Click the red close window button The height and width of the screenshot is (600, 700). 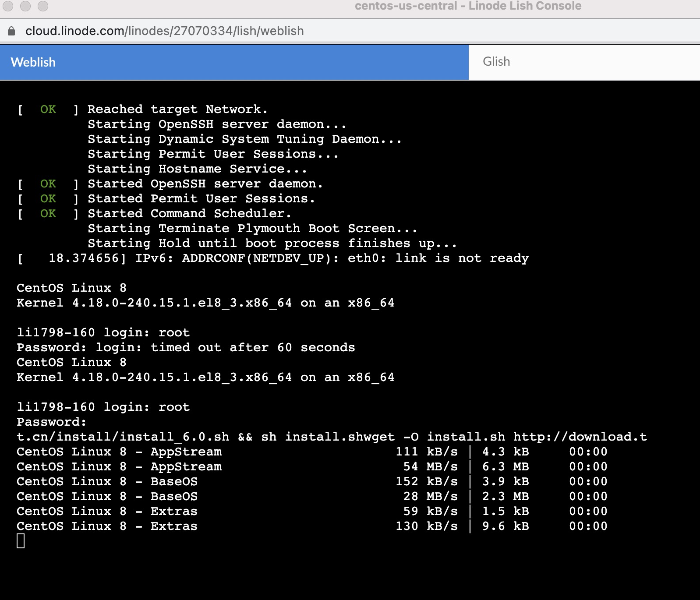pyautogui.click(x=8, y=6)
